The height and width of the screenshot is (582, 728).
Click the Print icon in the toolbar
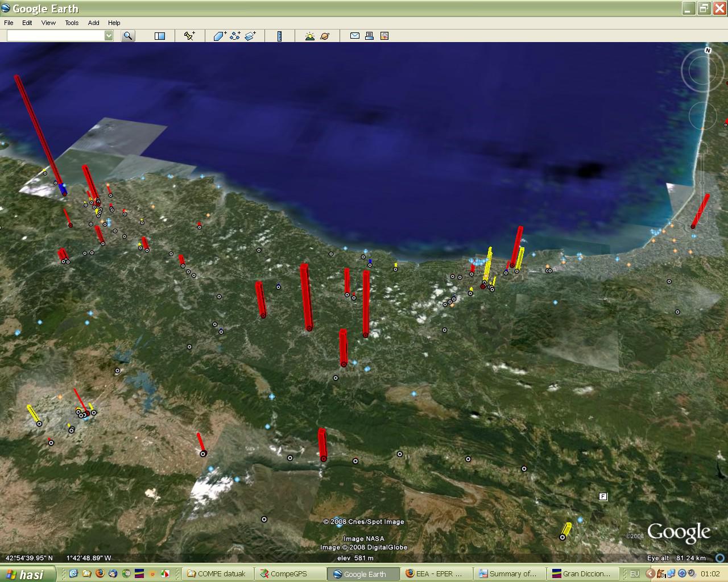[370, 36]
